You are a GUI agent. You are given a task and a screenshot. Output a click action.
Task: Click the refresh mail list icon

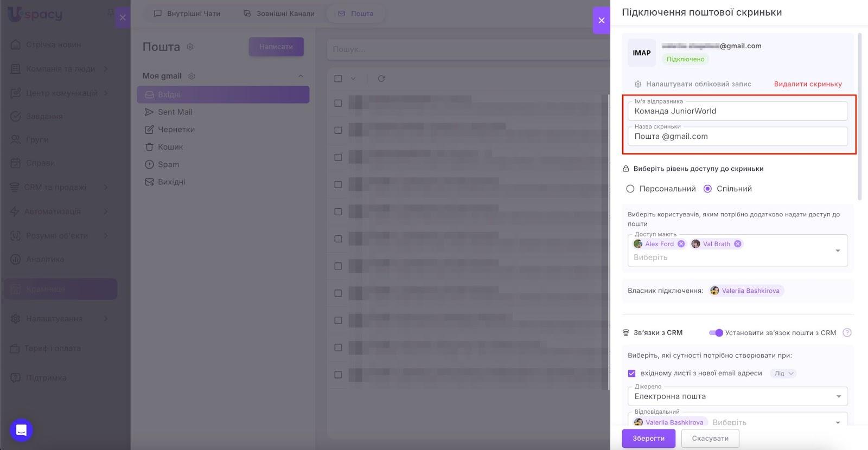tap(381, 79)
